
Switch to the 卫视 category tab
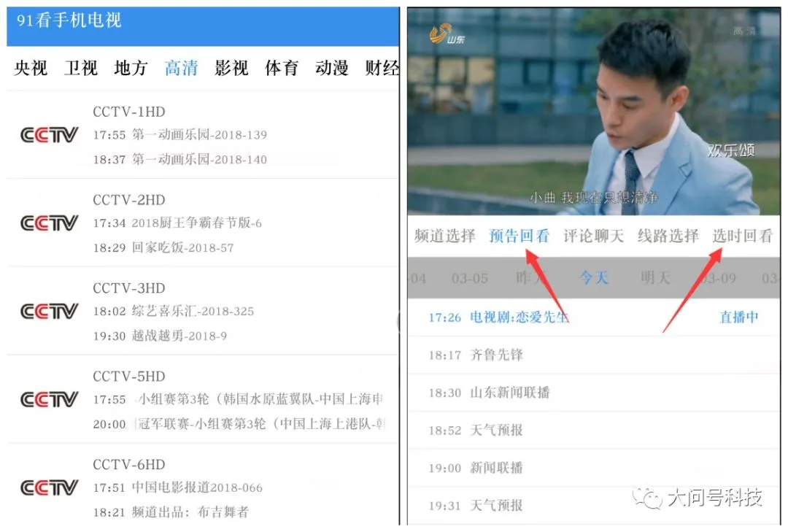[80, 67]
